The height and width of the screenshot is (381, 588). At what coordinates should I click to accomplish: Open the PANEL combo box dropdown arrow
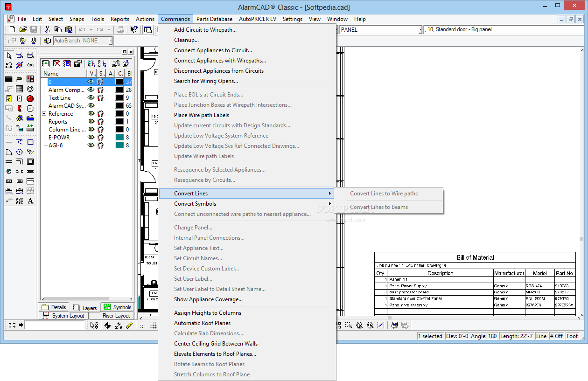click(x=420, y=29)
